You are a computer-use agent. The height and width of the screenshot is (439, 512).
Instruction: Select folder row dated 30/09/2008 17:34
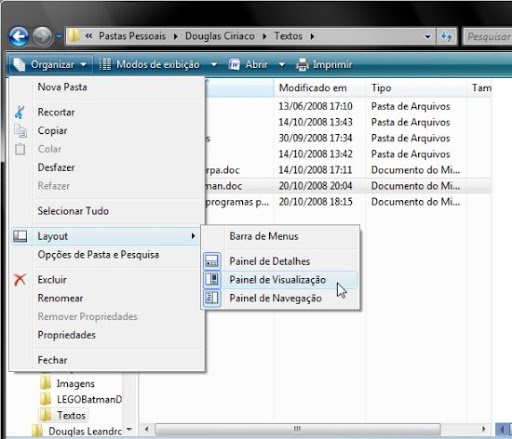(x=315, y=138)
